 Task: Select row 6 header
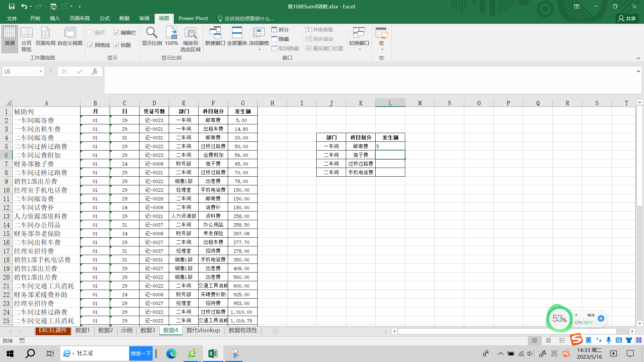tap(6, 155)
